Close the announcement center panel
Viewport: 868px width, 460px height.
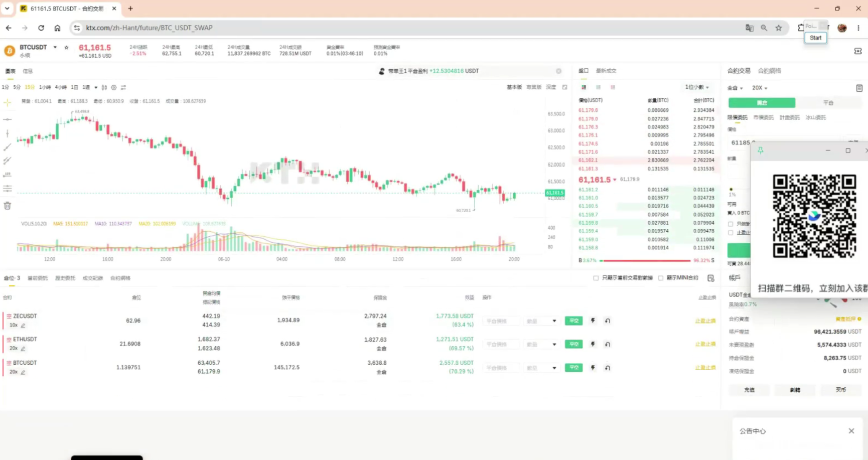851,431
